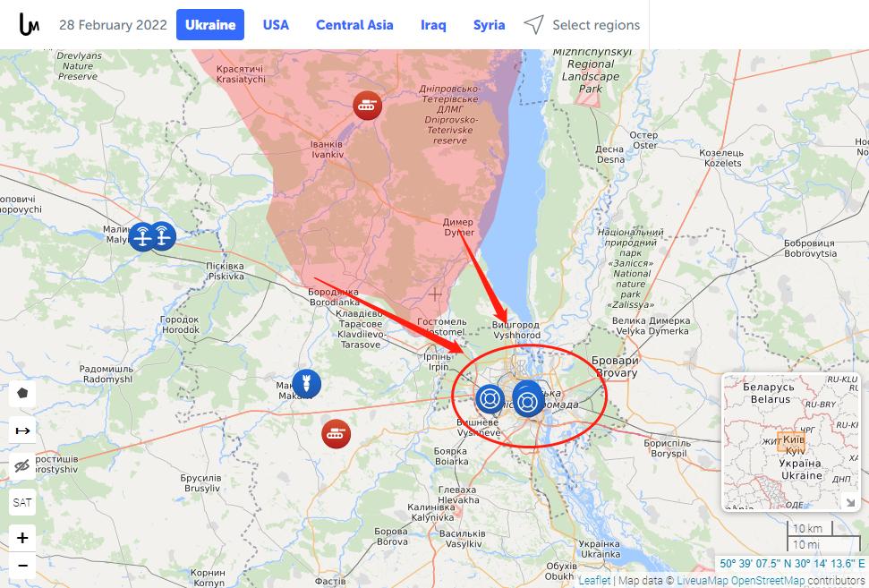The height and width of the screenshot is (588, 869).
Task: Open the 28 February 2022 date picker
Action: (x=113, y=25)
